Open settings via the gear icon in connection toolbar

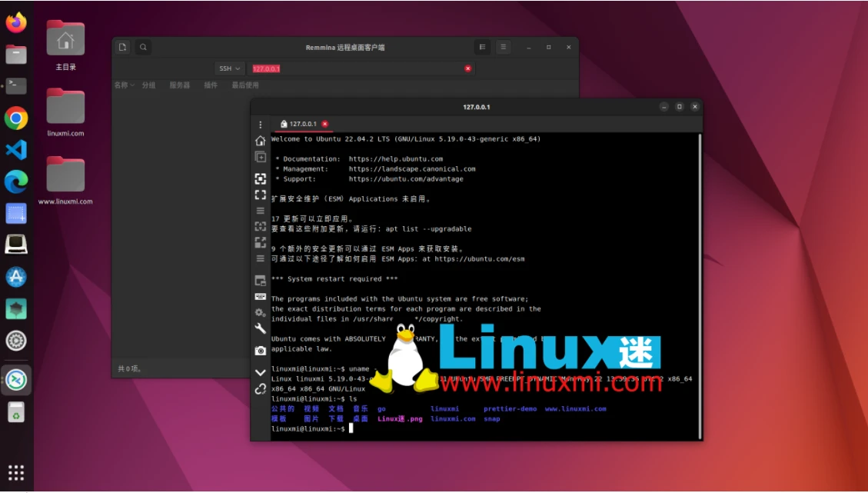coord(260,313)
